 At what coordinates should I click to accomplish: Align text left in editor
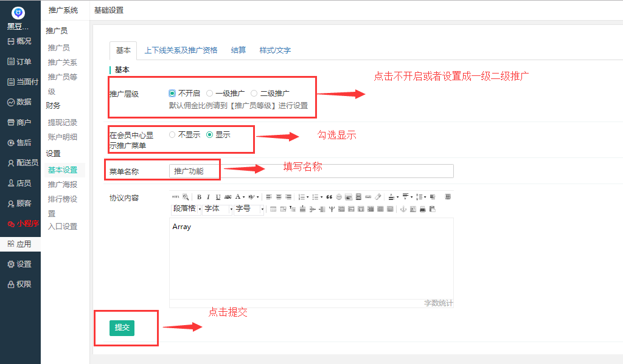(x=269, y=197)
